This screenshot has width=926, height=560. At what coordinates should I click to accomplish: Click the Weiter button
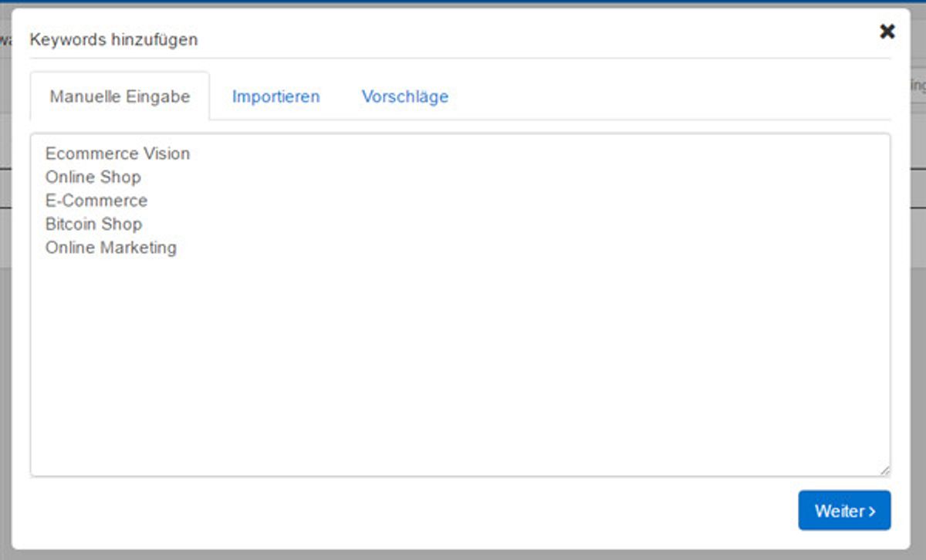tap(844, 511)
